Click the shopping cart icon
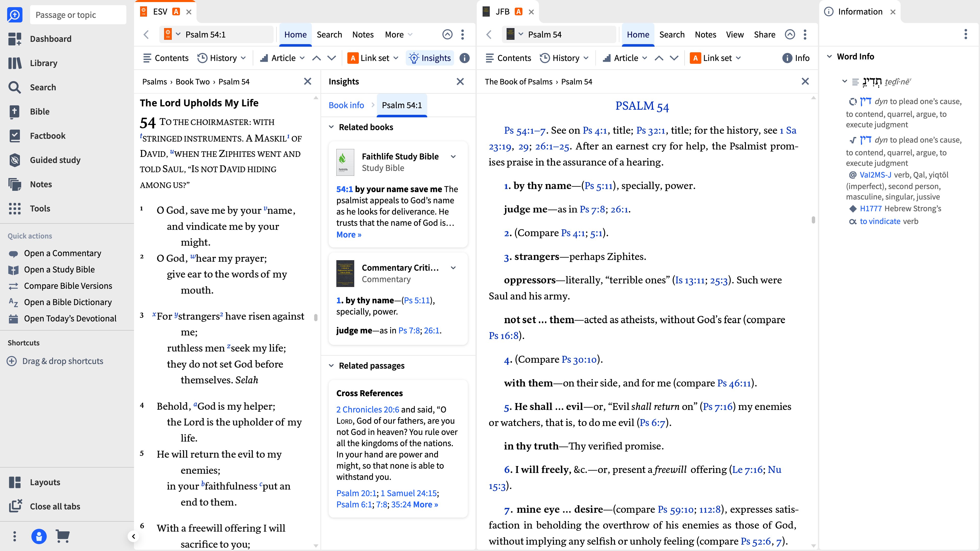The image size is (980, 551). [x=62, y=536]
